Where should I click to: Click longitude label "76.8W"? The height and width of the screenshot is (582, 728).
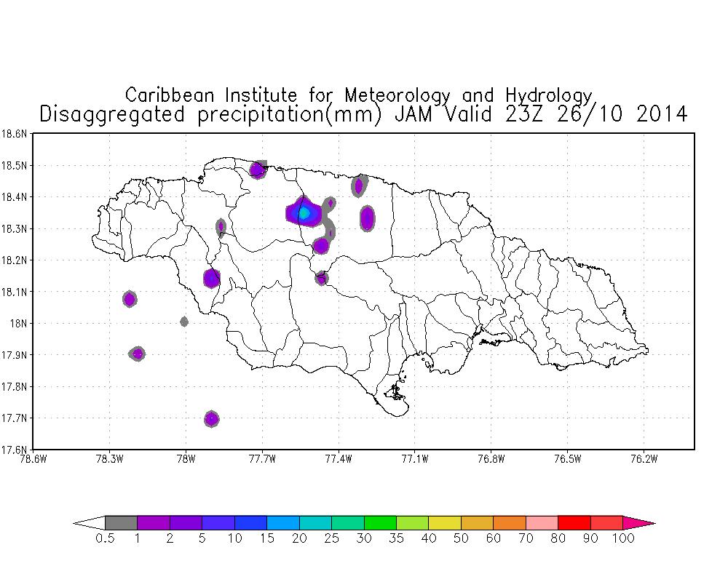pyautogui.click(x=491, y=460)
